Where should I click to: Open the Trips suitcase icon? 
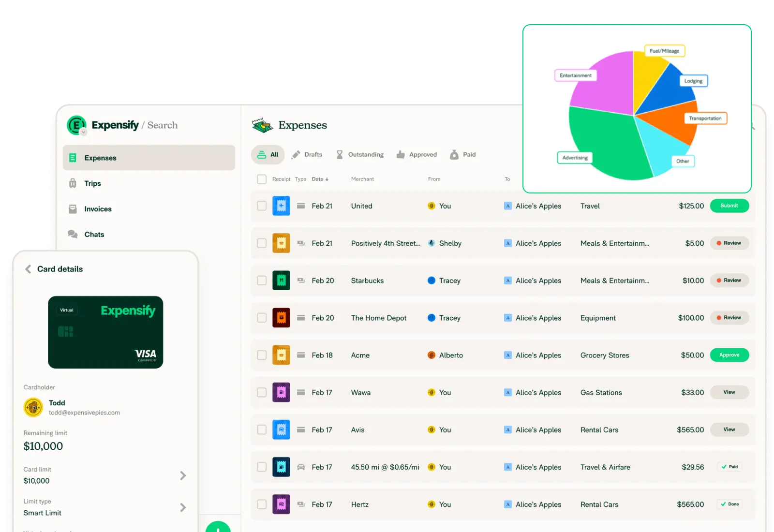point(73,183)
